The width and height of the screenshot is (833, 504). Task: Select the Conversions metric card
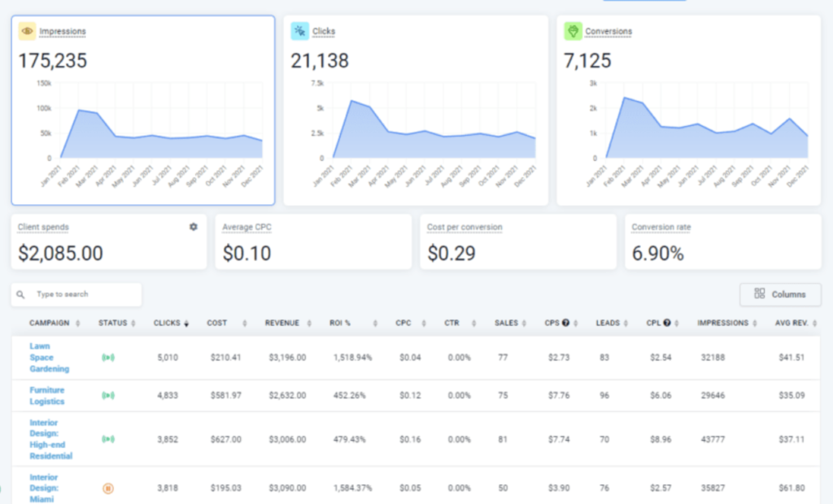coord(691,108)
